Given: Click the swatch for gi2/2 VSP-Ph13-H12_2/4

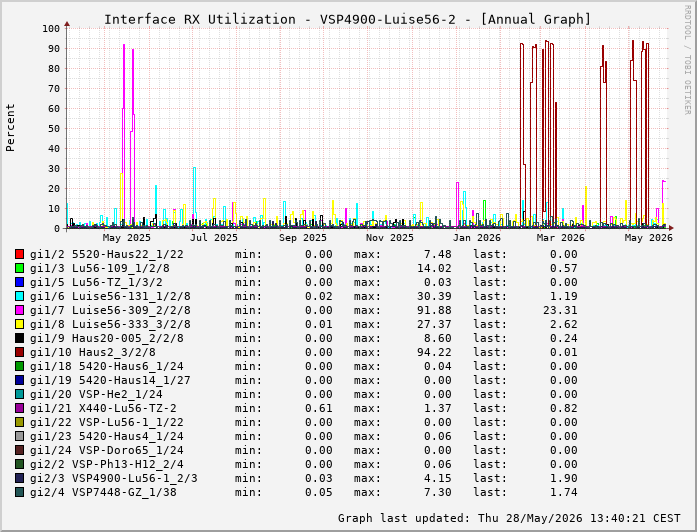Looking at the screenshot, I should pos(19,464).
